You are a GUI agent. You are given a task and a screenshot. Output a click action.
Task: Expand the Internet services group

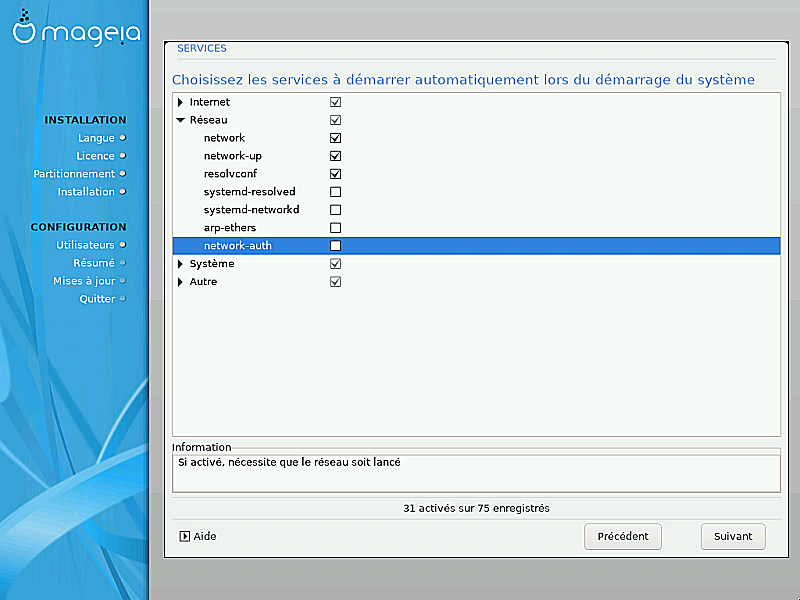pos(180,102)
